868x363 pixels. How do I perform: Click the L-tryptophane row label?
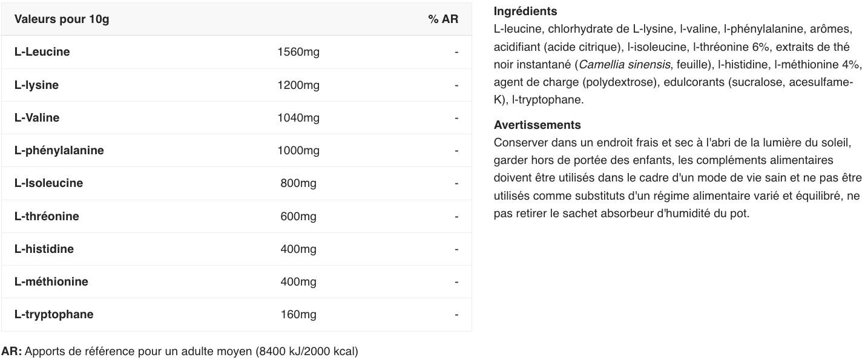click(54, 315)
